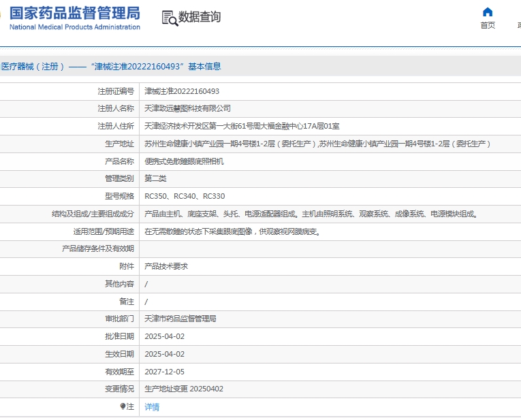Screen dimensions: 521x420
Task: Click the 产品名称 field label
Action: [x=119, y=161]
